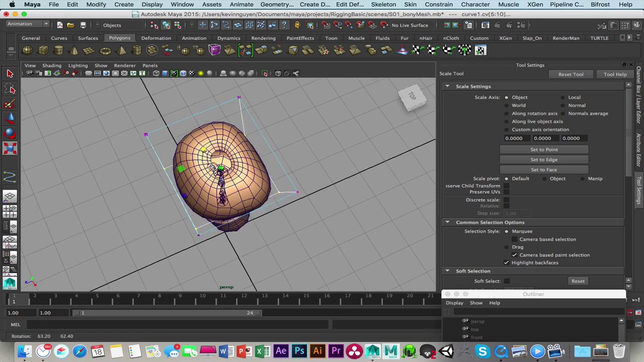Create a polygon torus from the shelf

pos(105,50)
